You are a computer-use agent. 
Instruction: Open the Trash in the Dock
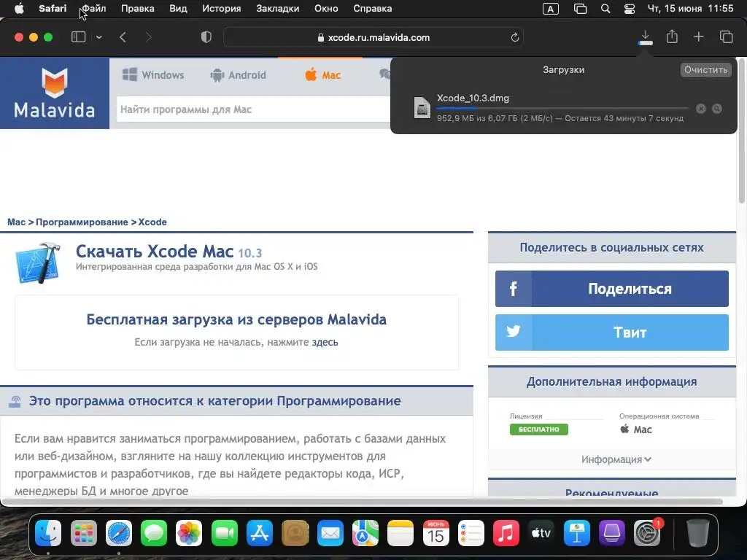tap(697, 533)
